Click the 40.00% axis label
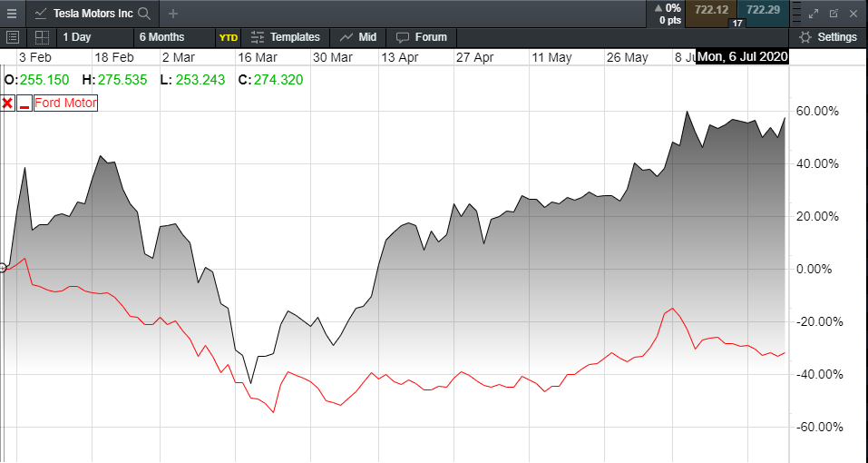 coord(817,164)
